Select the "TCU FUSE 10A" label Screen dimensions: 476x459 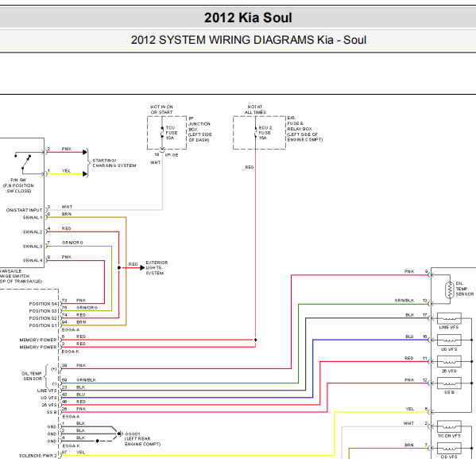click(171, 133)
